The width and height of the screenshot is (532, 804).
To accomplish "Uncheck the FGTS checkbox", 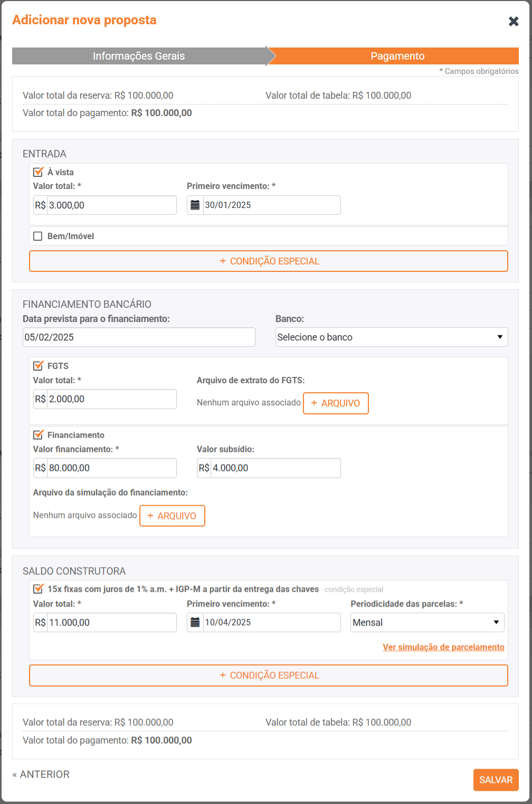I will pos(38,366).
